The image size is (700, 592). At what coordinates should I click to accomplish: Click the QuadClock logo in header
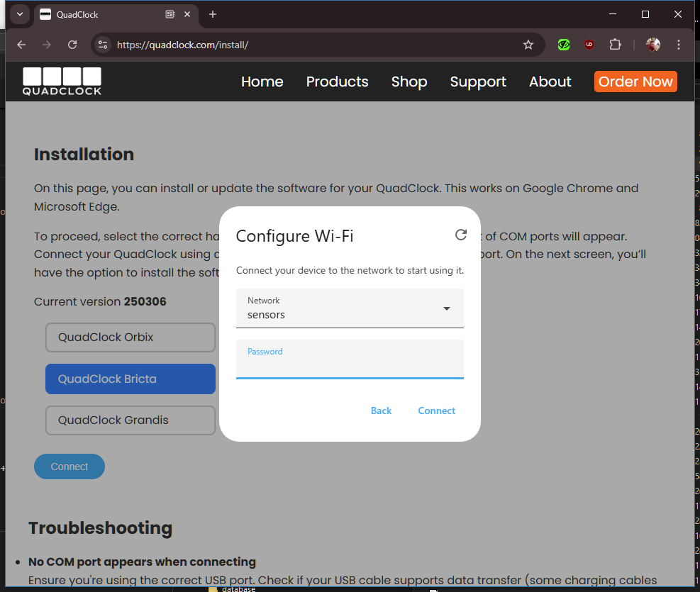tap(62, 82)
